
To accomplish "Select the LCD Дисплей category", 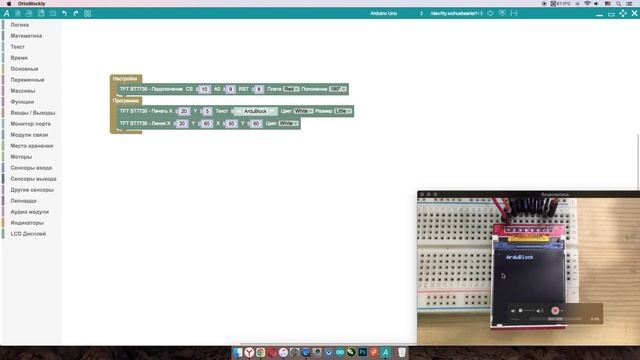I will click(28, 234).
